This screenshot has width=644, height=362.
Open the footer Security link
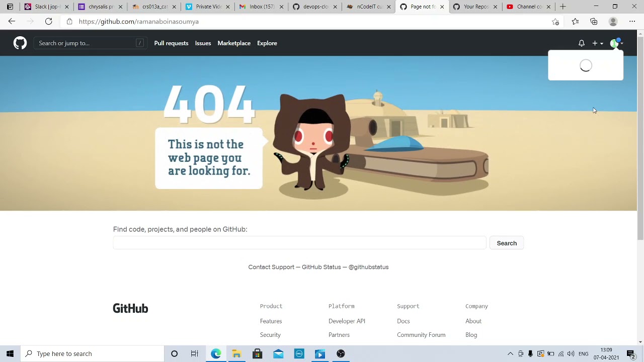(x=270, y=335)
